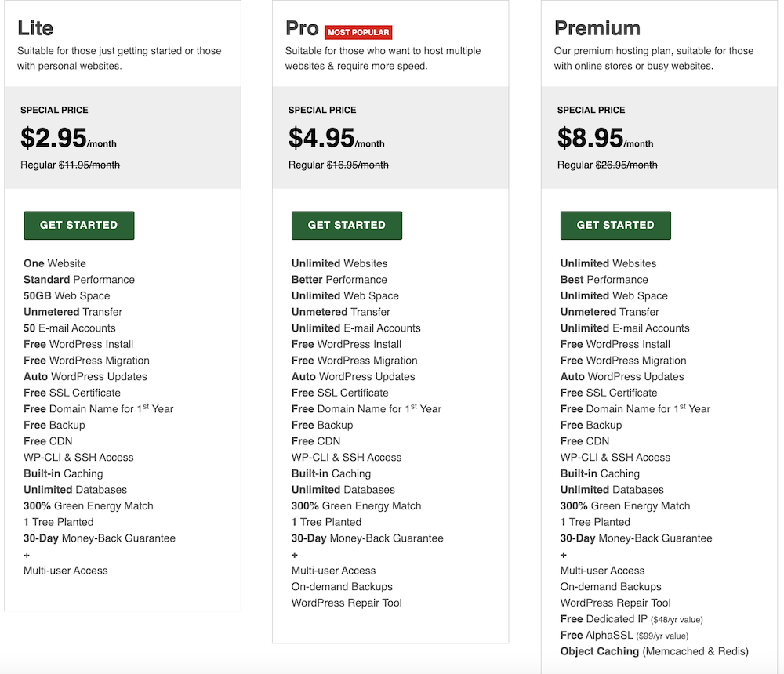Image resolution: width=784 pixels, height=674 pixels.
Task: Click GET STARTED under the Pro plan
Action: click(347, 225)
